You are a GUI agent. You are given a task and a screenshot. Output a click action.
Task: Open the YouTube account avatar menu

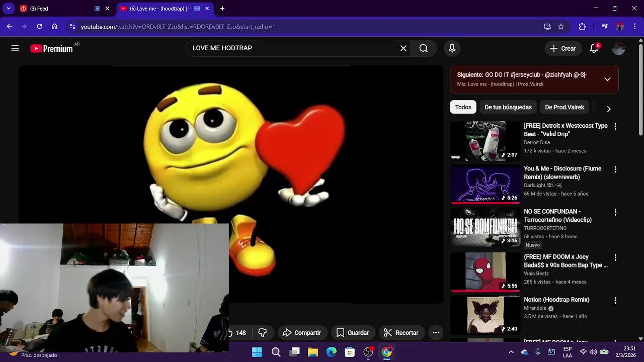pyautogui.click(x=618, y=48)
